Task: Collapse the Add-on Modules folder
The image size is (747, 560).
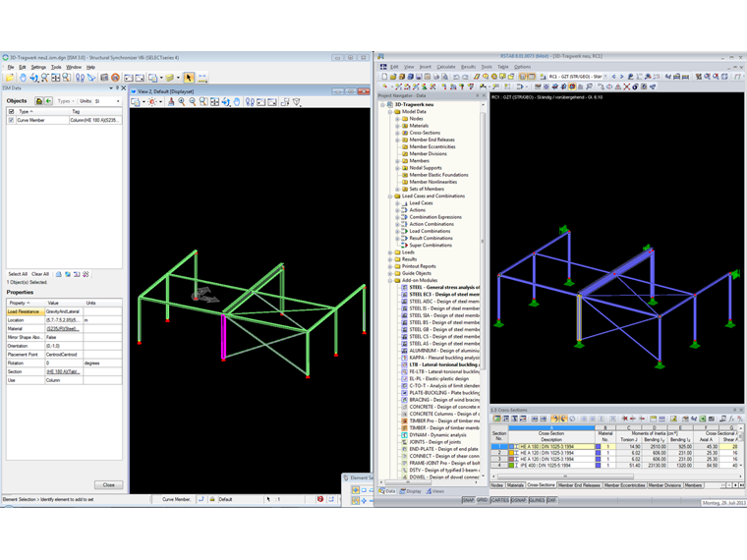Action: coord(389,280)
